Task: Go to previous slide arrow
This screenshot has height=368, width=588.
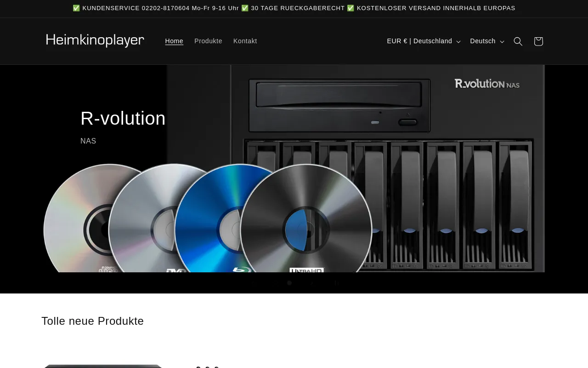Action: coord(253,283)
